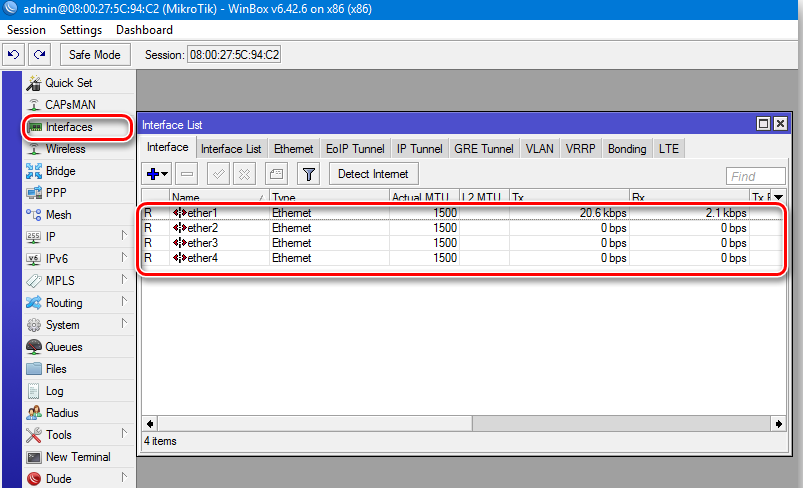The height and width of the screenshot is (488, 803).
Task: Click the comment note icon in toolbar
Action: [x=276, y=174]
